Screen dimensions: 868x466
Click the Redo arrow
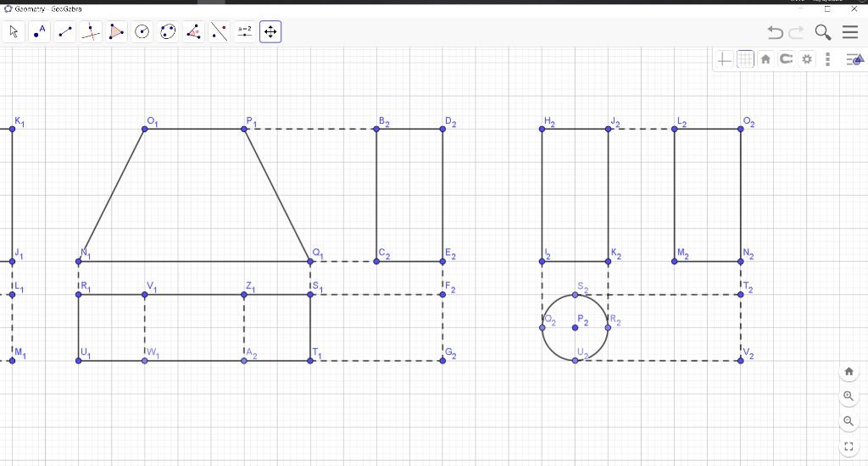796,32
